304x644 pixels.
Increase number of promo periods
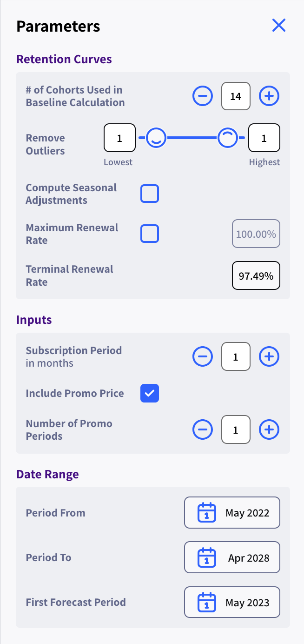click(269, 430)
